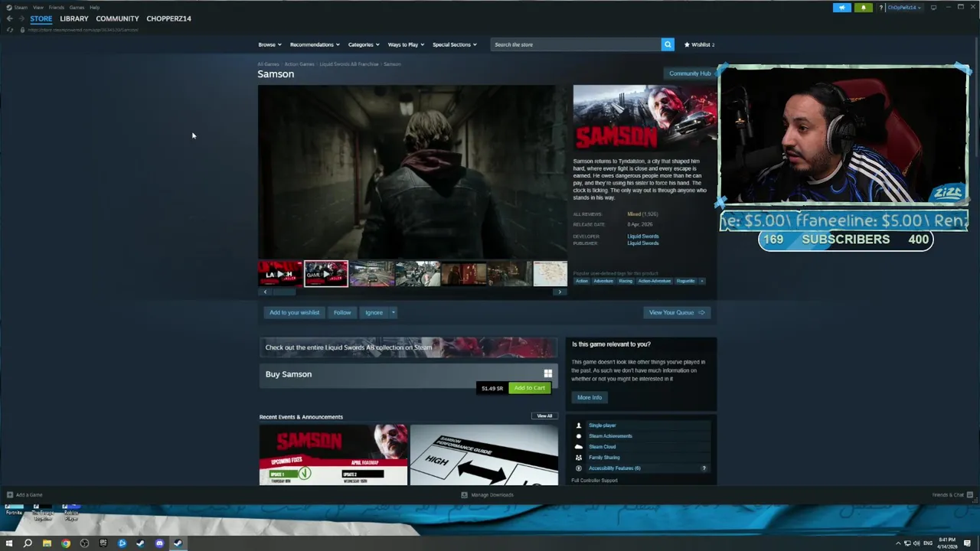Open Windows Start menu

[9, 543]
